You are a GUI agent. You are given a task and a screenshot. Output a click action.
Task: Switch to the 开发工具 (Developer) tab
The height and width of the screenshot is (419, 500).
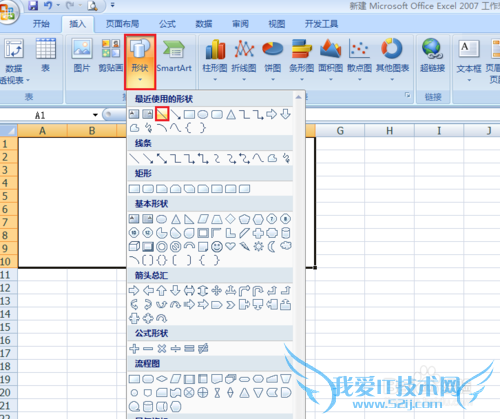click(321, 24)
